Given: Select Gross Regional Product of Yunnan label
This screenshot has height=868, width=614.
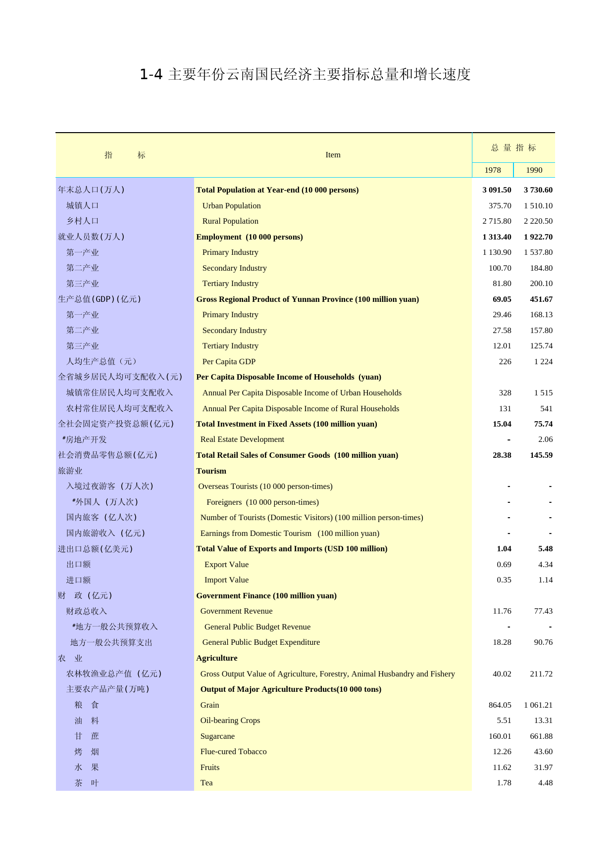Looking at the screenshot, I should click(307, 299).
